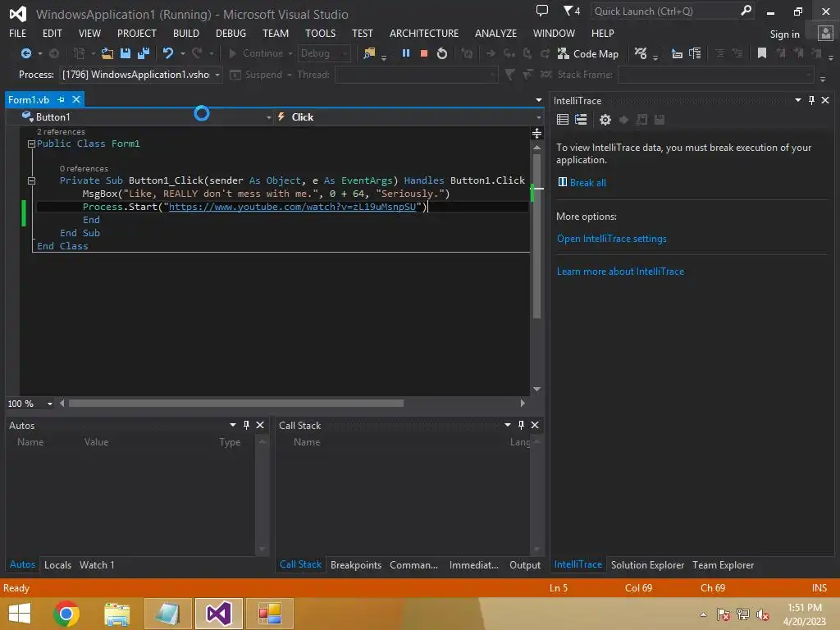Open the ANALYZE menu

(495, 33)
